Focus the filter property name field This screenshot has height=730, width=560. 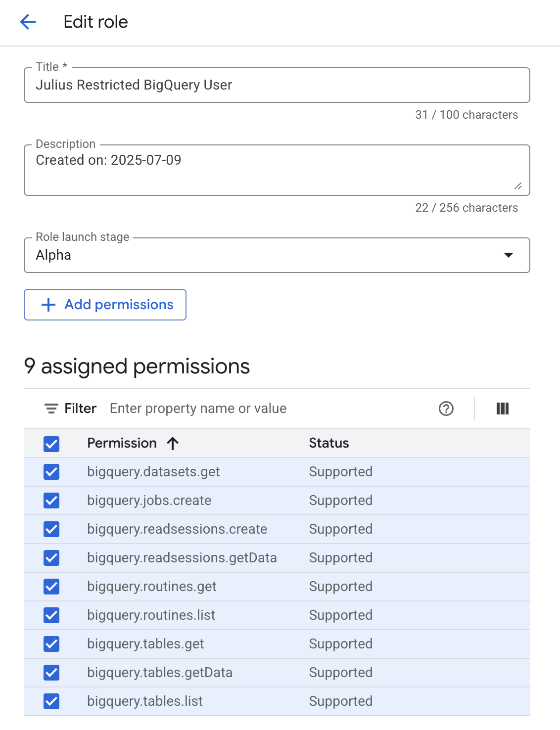click(267, 409)
